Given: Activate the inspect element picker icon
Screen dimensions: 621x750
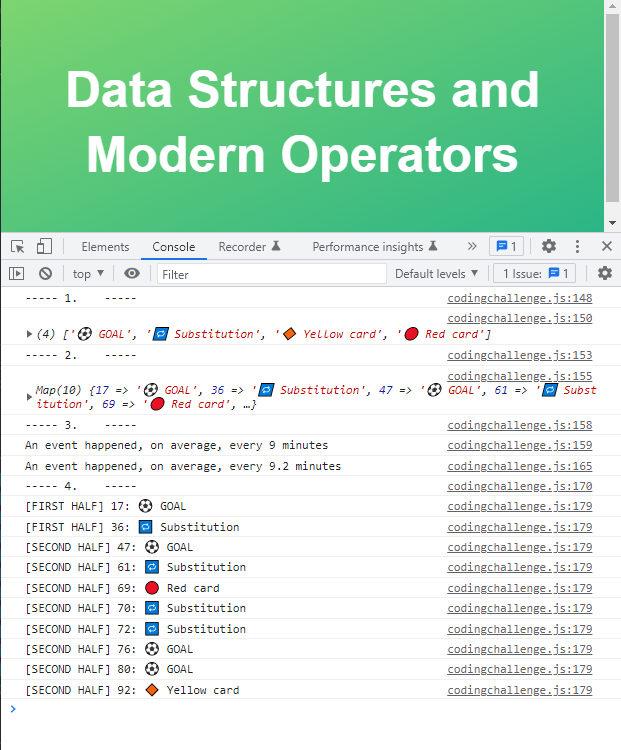Looking at the screenshot, I should coord(18,246).
